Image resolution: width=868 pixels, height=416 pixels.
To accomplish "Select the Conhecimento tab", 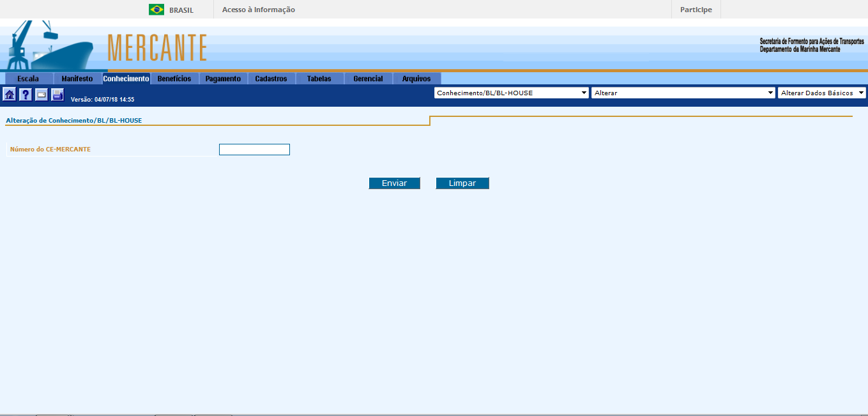I will 126,79.
